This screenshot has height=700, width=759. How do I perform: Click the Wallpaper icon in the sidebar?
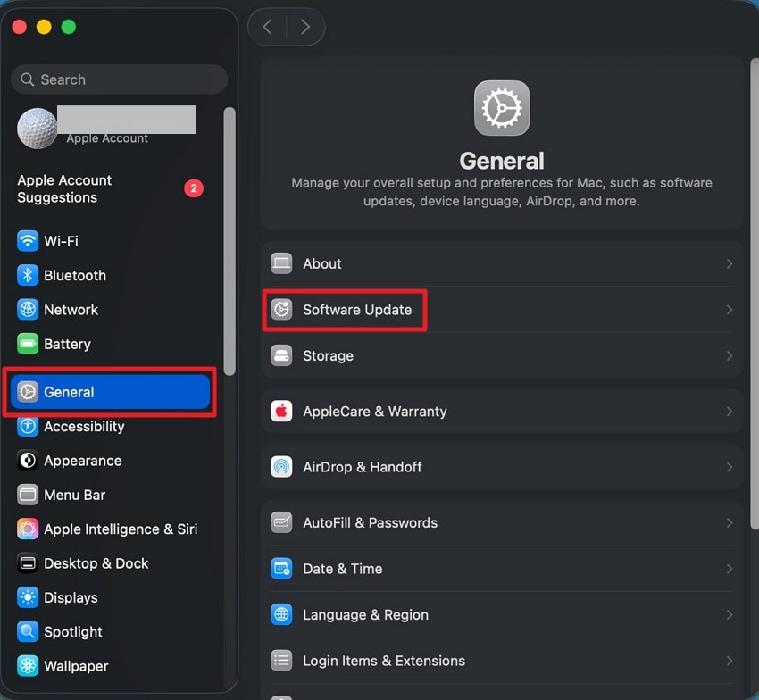[x=25, y=666]
